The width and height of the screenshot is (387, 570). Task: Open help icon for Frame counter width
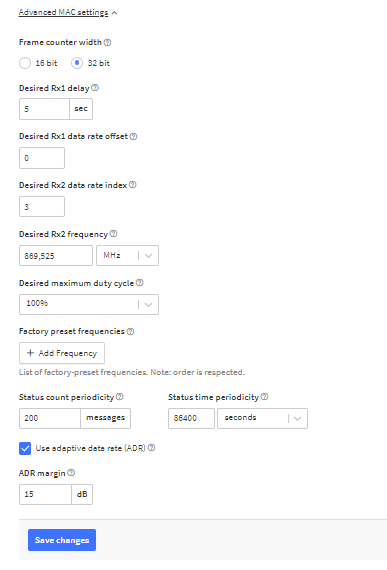tap(107, 43)
